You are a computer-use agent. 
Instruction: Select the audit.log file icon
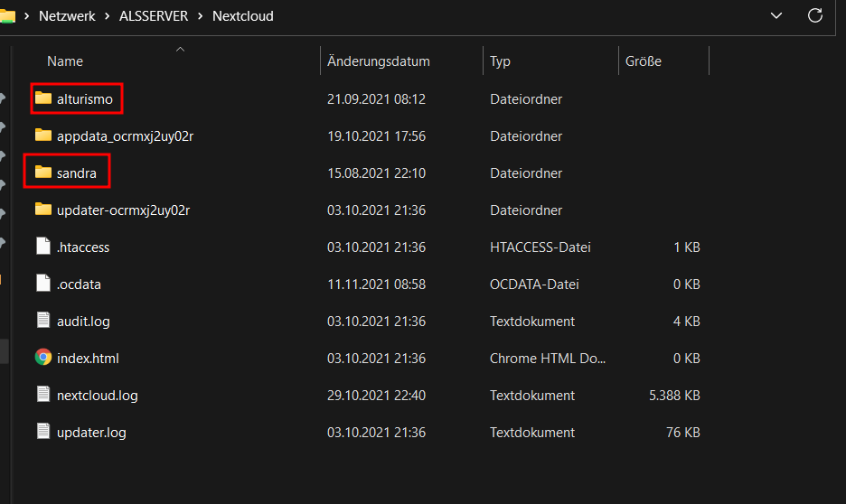(x=43, y=320)
